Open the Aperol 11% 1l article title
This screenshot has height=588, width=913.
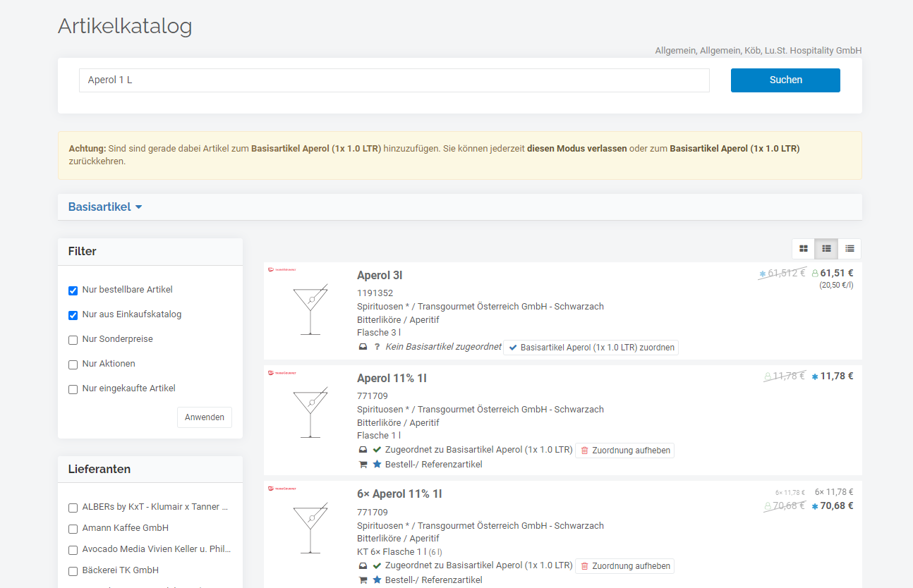tap(392, 378)
